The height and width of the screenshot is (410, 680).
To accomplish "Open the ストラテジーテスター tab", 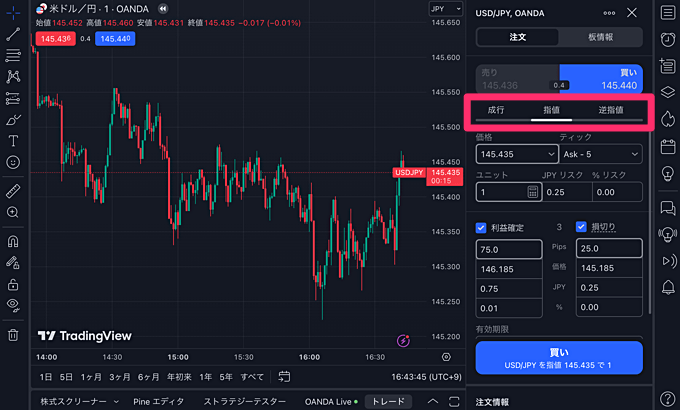I will pos(245,402).
